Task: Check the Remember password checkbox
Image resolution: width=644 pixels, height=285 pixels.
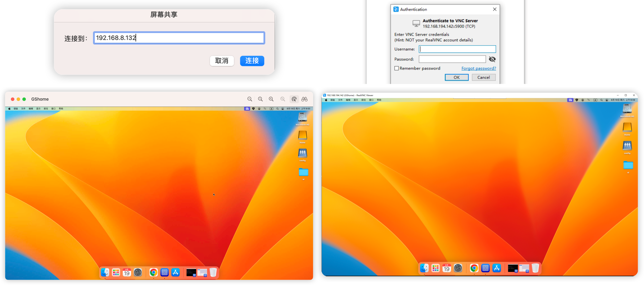Action: pos(397,68)
